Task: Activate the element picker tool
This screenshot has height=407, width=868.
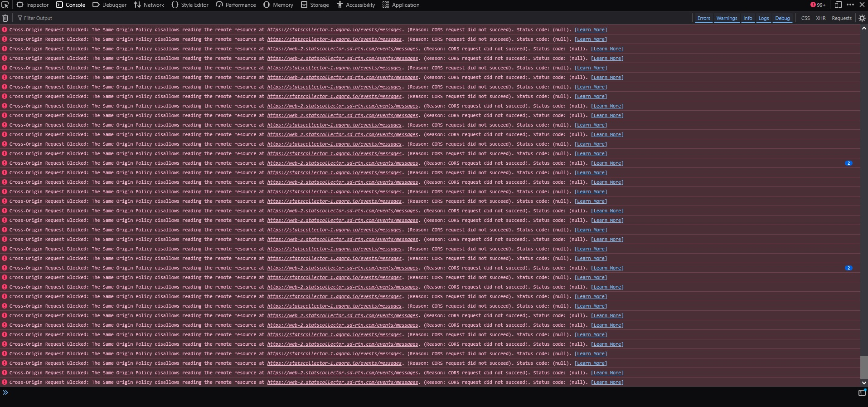Action: coord(5,5)
